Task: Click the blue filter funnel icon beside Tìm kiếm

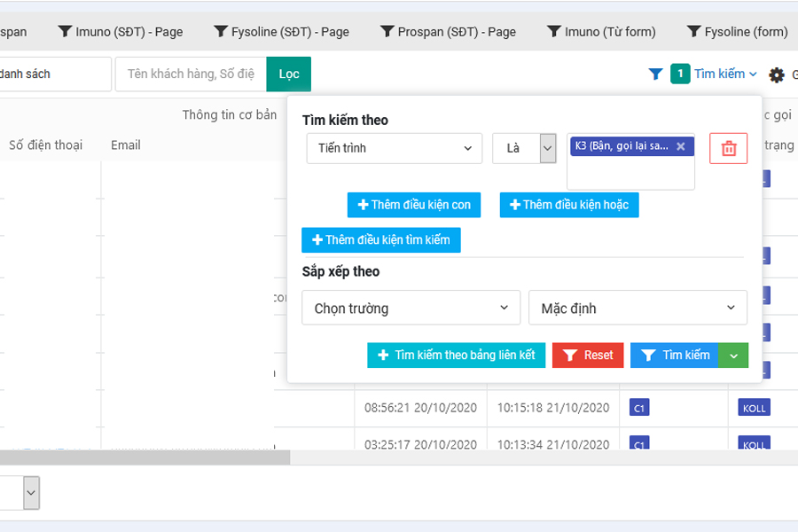Action: (x=655, y=74)
